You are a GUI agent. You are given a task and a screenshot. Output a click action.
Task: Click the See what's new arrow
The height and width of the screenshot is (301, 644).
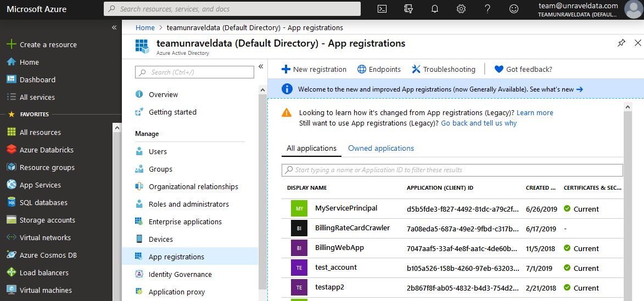tap(580, 89)
